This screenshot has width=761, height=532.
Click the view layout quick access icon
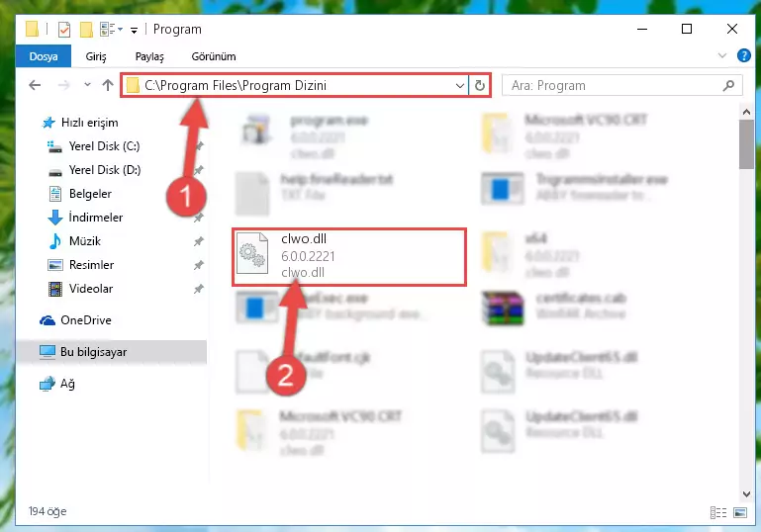point(111,30)
